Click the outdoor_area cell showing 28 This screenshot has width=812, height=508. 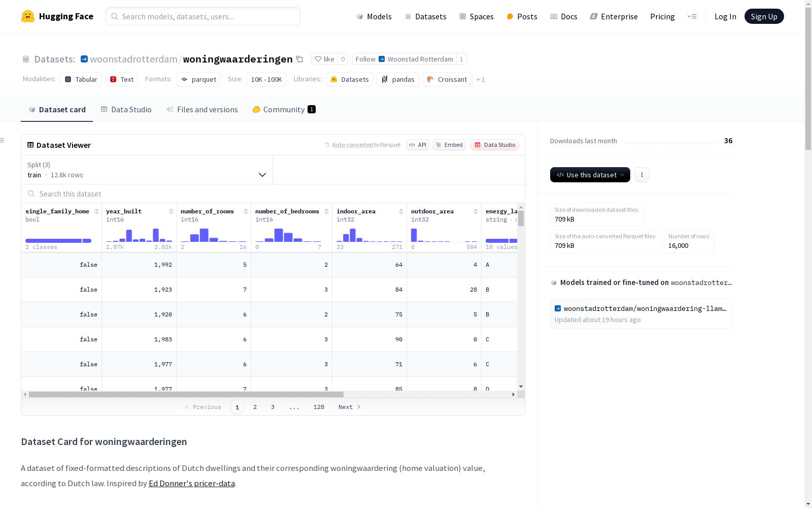444,290
